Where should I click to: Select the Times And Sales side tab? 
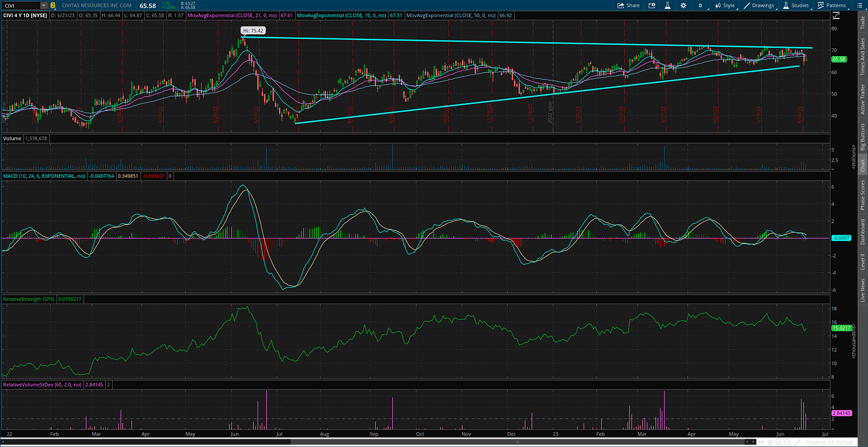[x=862, y=56]
